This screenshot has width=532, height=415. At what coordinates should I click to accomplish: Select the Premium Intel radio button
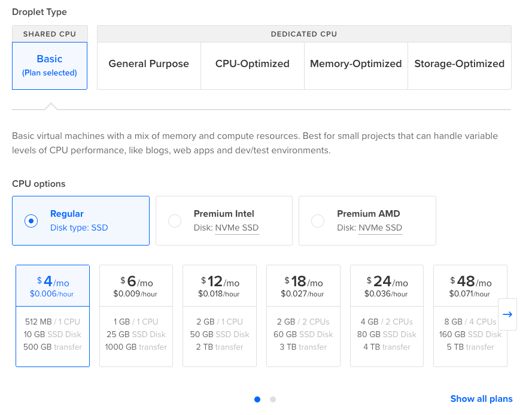tap(175, 221)
